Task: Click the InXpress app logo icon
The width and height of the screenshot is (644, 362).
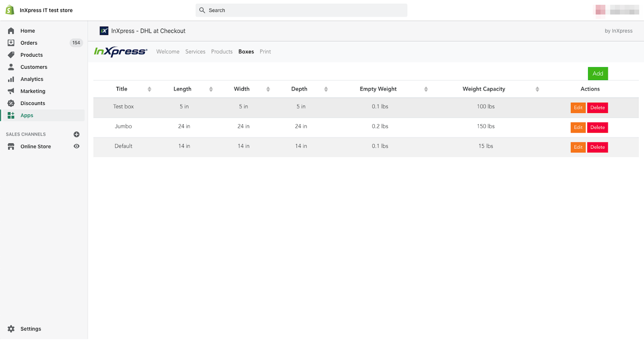Action: (x=104, y=31)
